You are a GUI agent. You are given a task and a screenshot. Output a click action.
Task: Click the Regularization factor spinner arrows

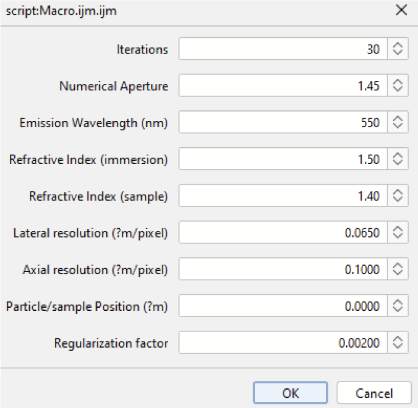[398, 342]
